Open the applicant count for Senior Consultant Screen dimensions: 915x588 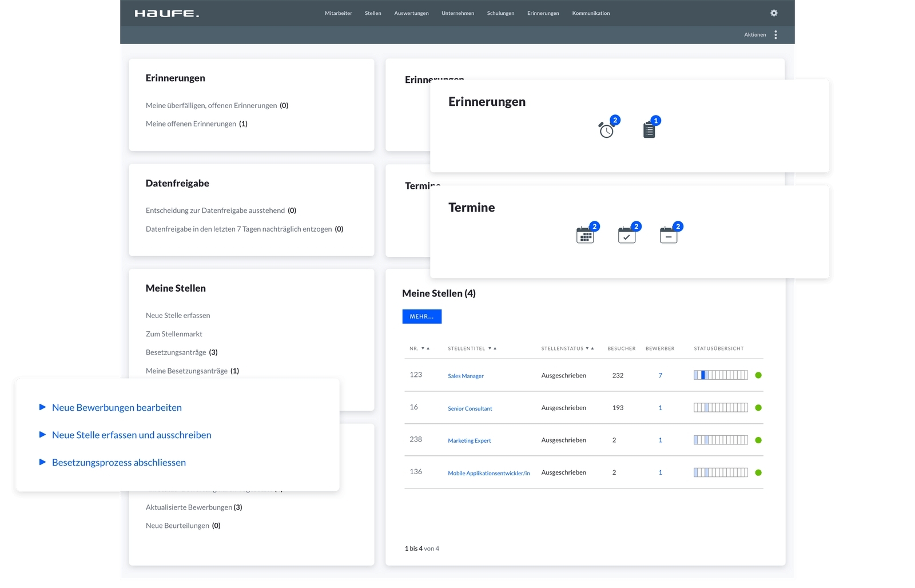click(x=661, y=408)
